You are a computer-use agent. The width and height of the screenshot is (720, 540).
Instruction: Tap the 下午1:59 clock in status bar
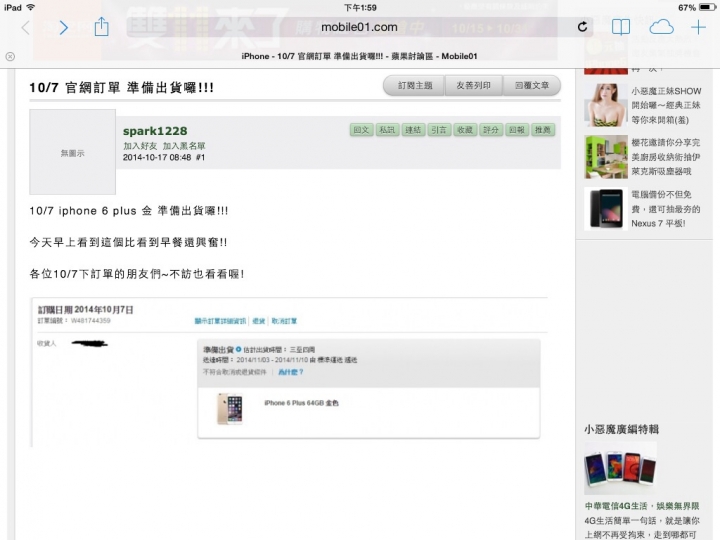click(360, 7)
